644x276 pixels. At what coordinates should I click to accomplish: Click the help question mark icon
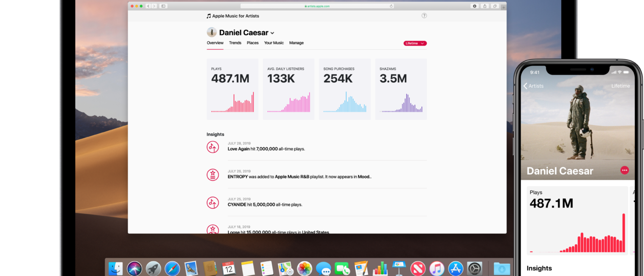click(424, 16)
